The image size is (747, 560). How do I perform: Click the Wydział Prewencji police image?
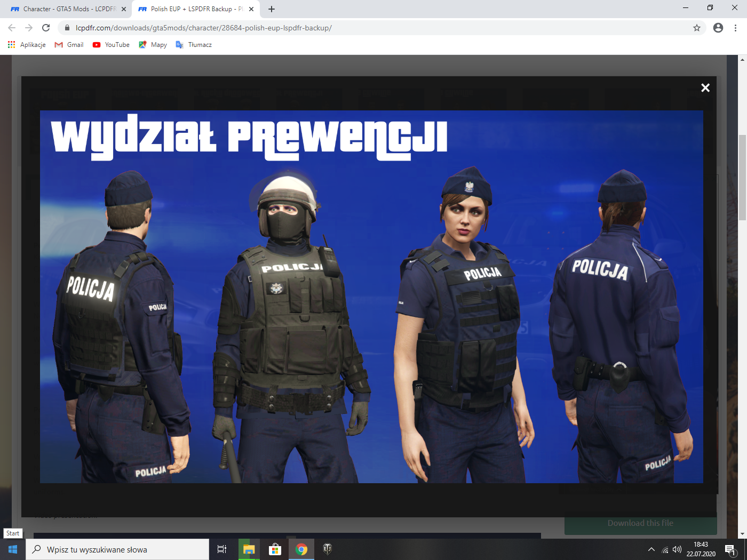[371, 297]
